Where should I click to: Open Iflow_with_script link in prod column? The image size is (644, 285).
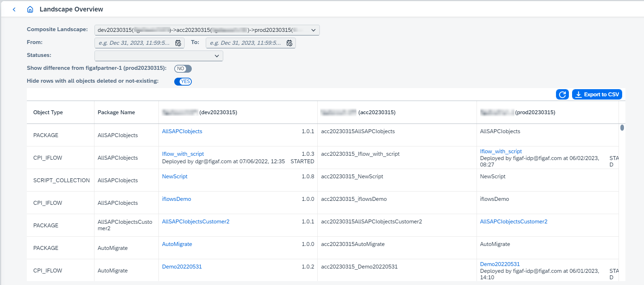(501, 151)
